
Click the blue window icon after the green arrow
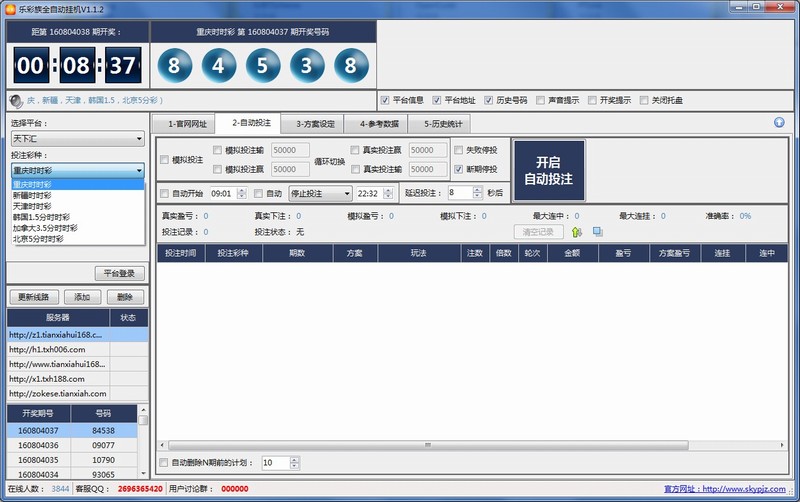point(597,232)
